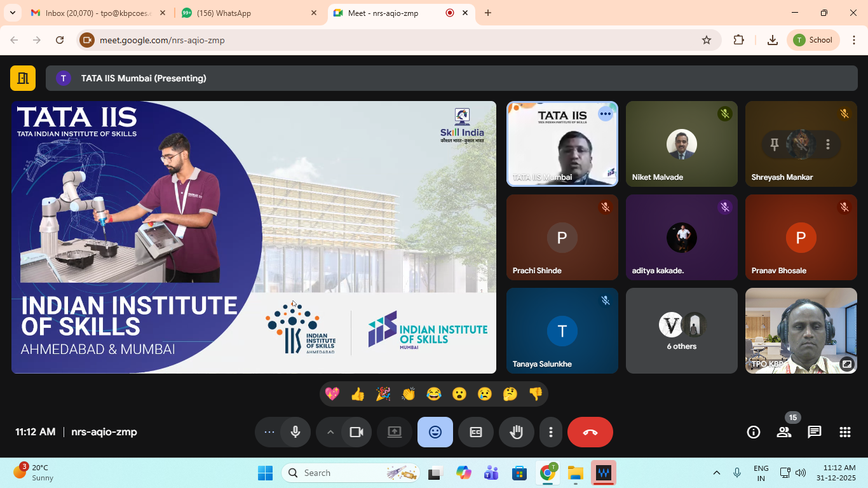Pin Shreyash Mankar's video tile

click(x=774, y=145)
